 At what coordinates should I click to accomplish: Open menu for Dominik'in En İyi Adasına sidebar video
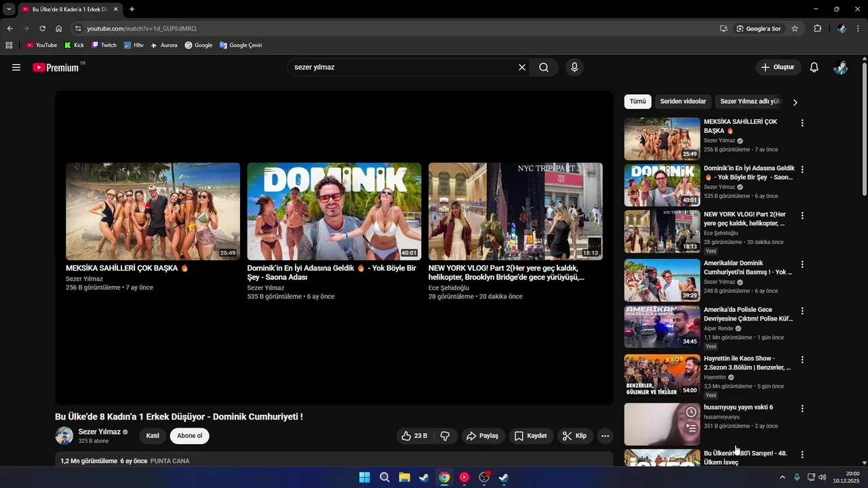[x=802, y=169]
